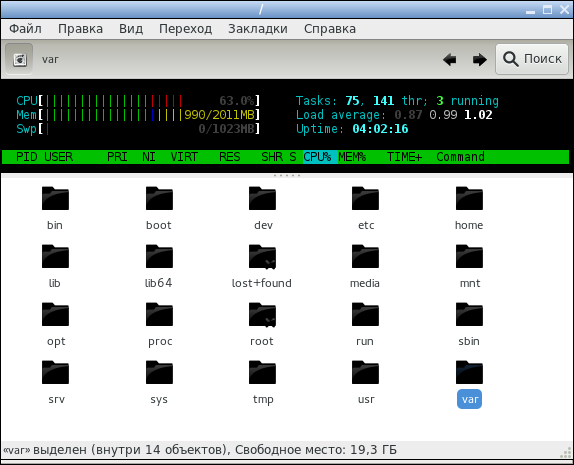Select the locked root folder icon

(x=262, y=315)
